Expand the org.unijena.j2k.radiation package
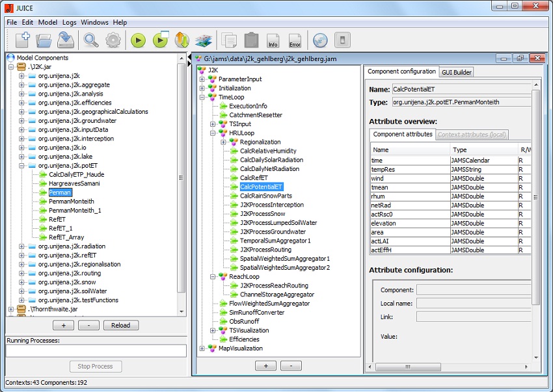Viewport: 553px width, 392px height. pos(21,246)
